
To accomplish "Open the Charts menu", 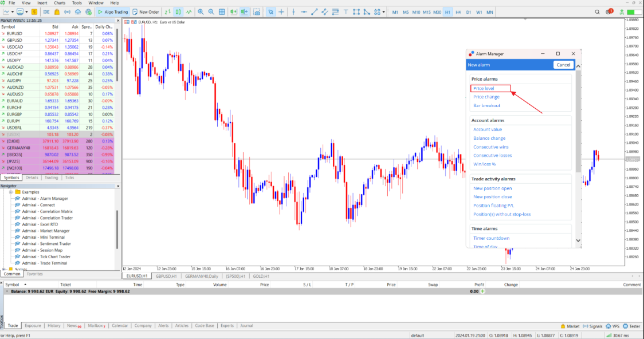I will [60, 3].
